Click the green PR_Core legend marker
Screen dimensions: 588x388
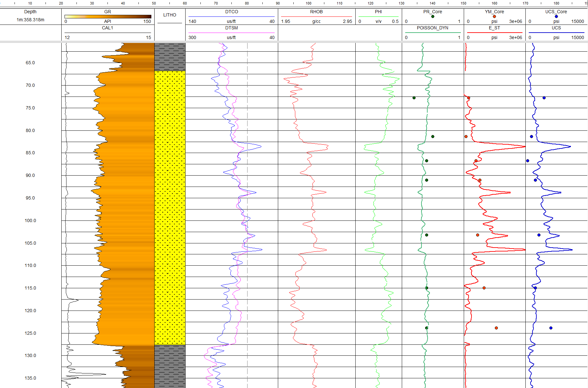(x=432, y=16)
